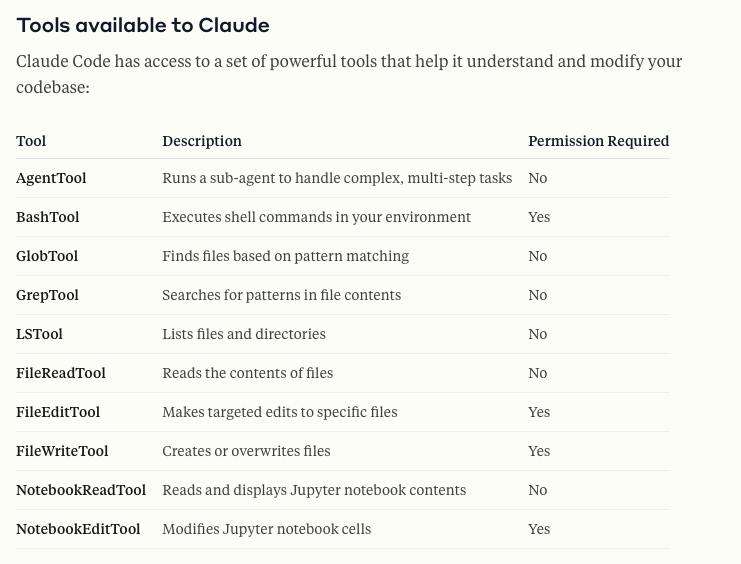Image resolution: width=741 pixels, height=564 pixels.
Task: Click the FileWriteTool tool name
Action: (62, 451)
